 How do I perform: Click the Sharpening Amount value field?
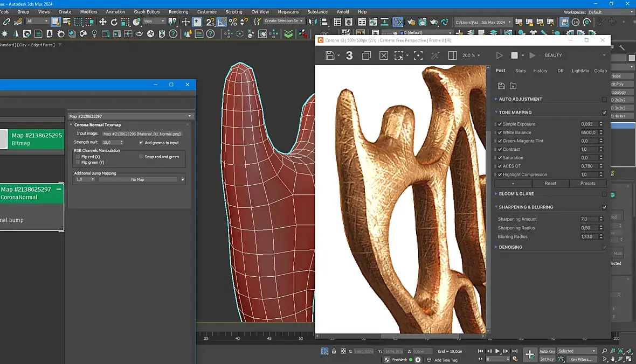588,219
